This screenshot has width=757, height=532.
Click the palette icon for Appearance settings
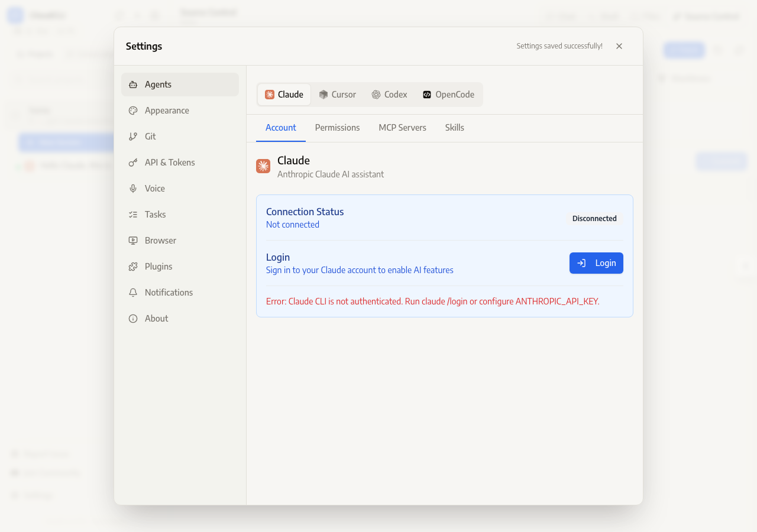[133, 111]
